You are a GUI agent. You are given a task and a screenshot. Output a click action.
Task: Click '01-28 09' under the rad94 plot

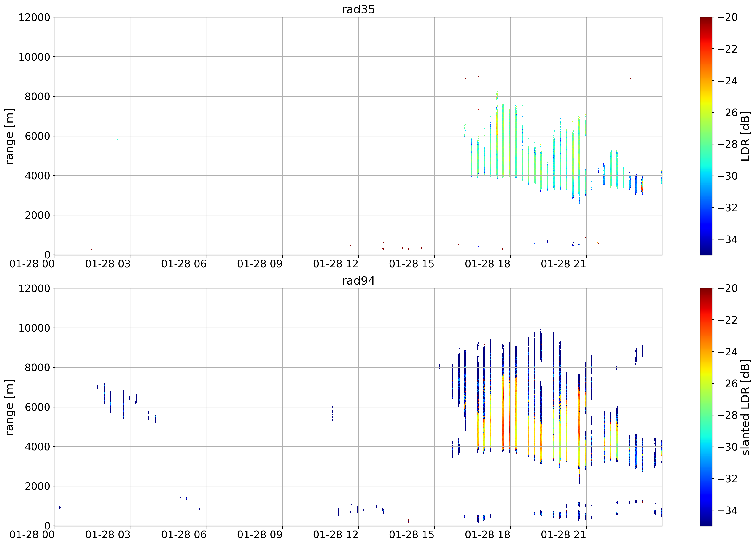(x=260, y=535)
